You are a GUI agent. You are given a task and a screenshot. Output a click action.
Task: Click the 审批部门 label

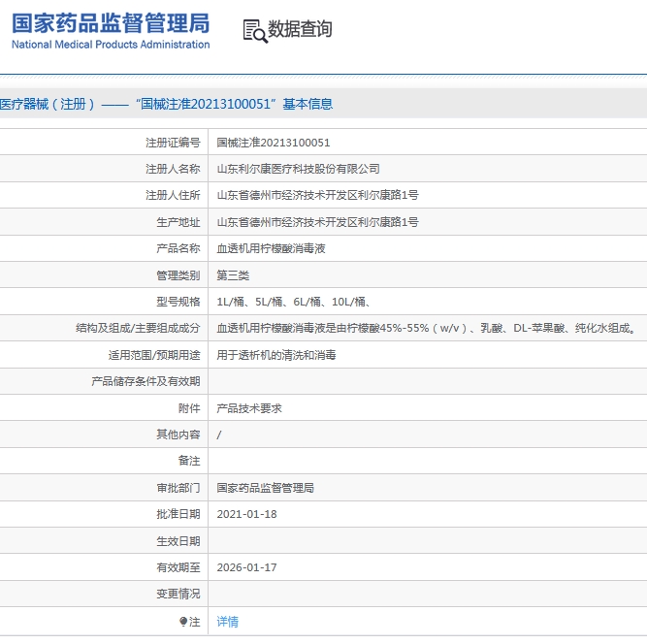point(178,488)
